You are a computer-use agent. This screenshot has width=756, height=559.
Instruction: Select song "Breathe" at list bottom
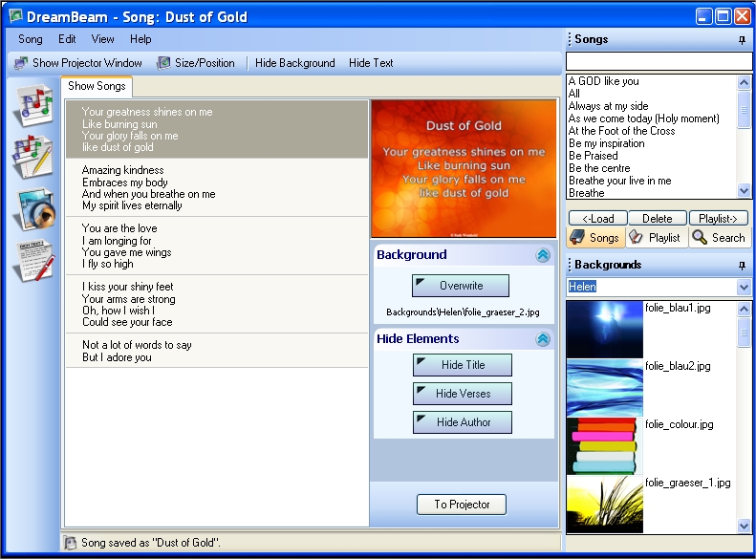pyautogui.click(x=586, y=193)
